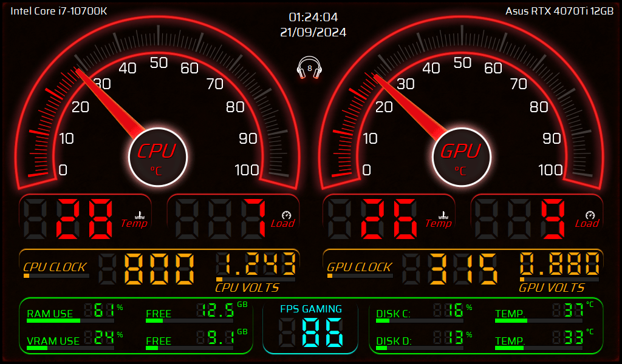Click the CPU Temp thermometer icon

point(140,215)
